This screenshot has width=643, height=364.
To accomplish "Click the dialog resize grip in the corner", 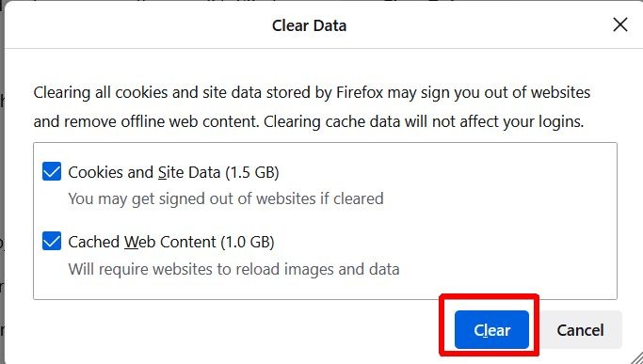I will (x=635, y=356).
